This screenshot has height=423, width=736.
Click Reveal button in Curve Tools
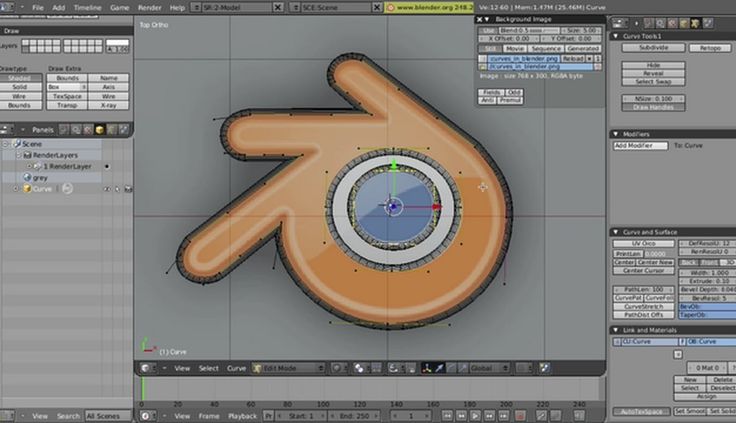(653, 73)
